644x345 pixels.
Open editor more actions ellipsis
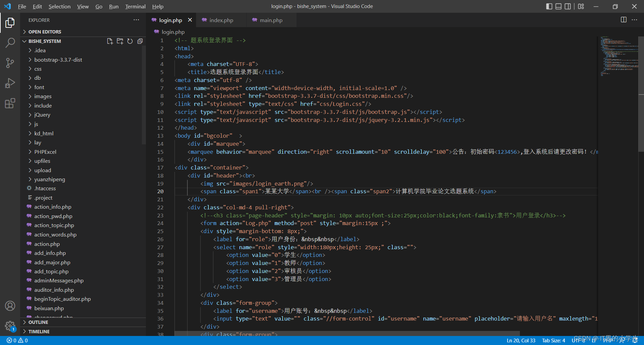coord(634,20)
